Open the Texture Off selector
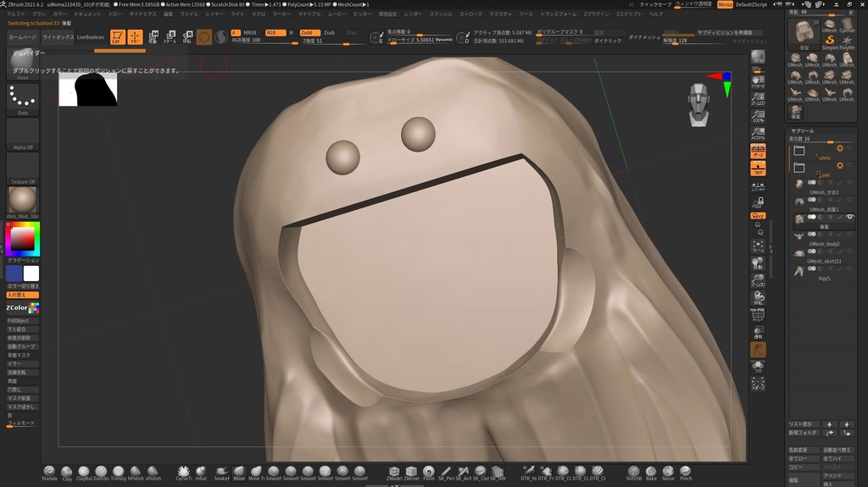868x487 pixels. tap(23, 169)
